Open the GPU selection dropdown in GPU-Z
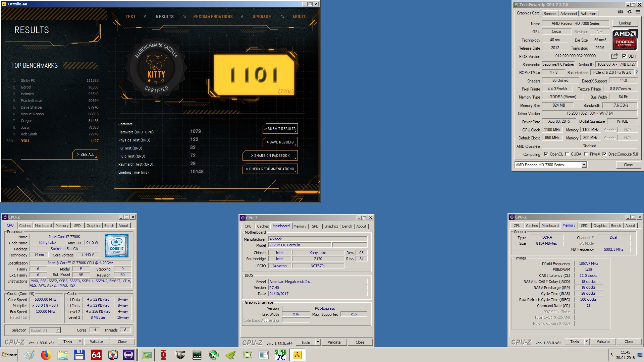644x362 pixels. [584, 165]
